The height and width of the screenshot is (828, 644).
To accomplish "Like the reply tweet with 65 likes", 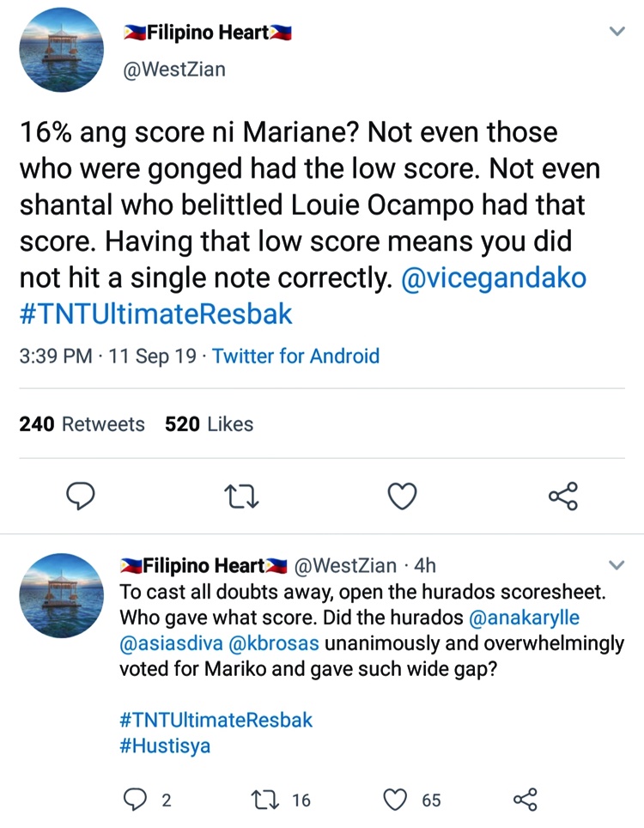I will [395, 800].
